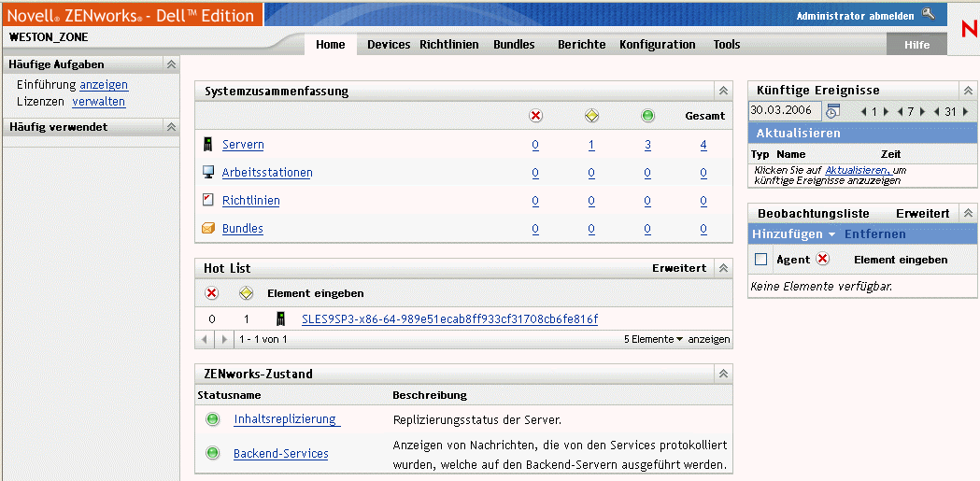Click the policy icon beside Richtlinien row
Image resolution: width=980 pixels, height=481 pixels.
(208, 200)
